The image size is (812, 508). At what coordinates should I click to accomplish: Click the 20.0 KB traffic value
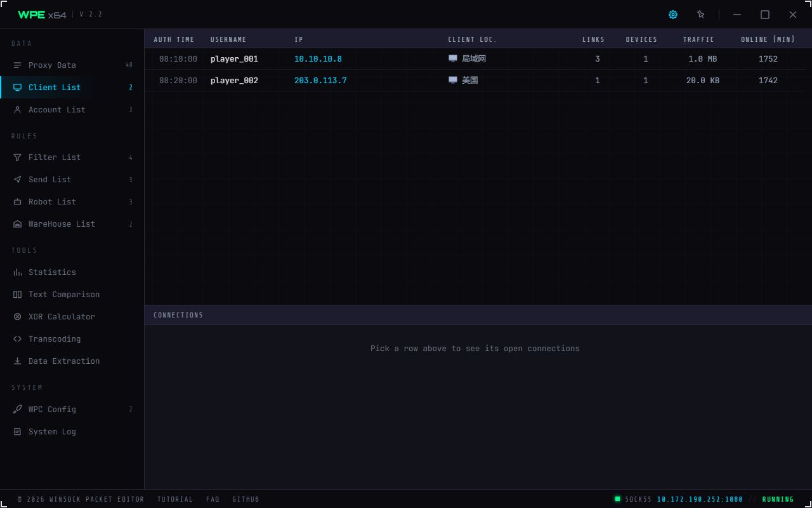(x=703, y=81)
